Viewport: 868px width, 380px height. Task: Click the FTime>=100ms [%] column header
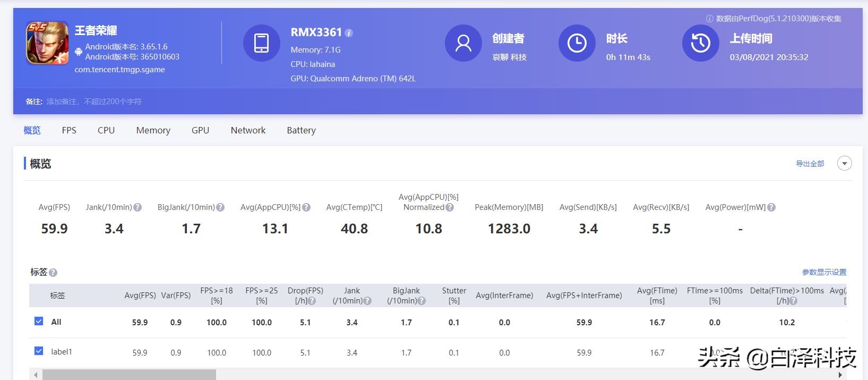click(x=715, y=295)
